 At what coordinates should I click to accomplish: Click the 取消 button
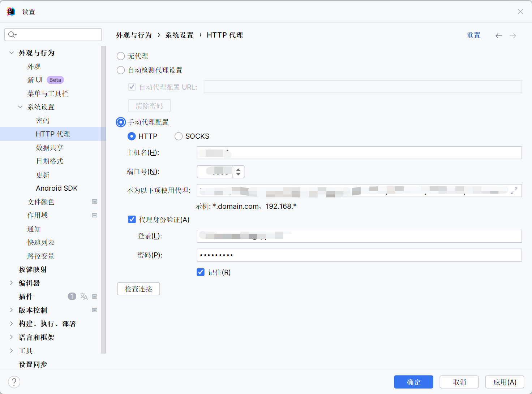[459, 382]
